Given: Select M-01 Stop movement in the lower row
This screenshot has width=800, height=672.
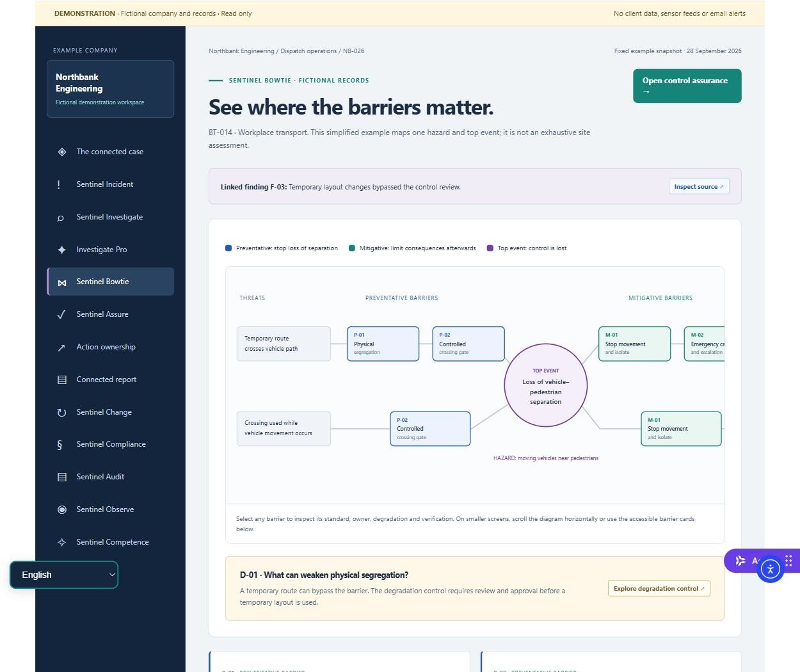Looking at the screenshot, I should (681, 429).
